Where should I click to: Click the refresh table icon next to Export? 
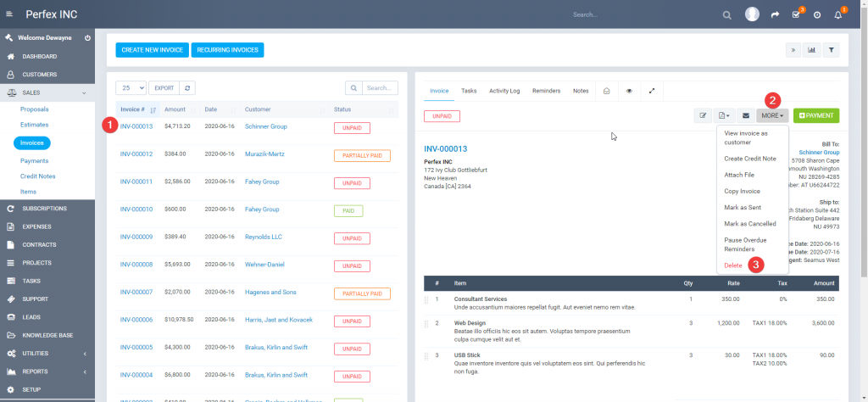point(187,87)
